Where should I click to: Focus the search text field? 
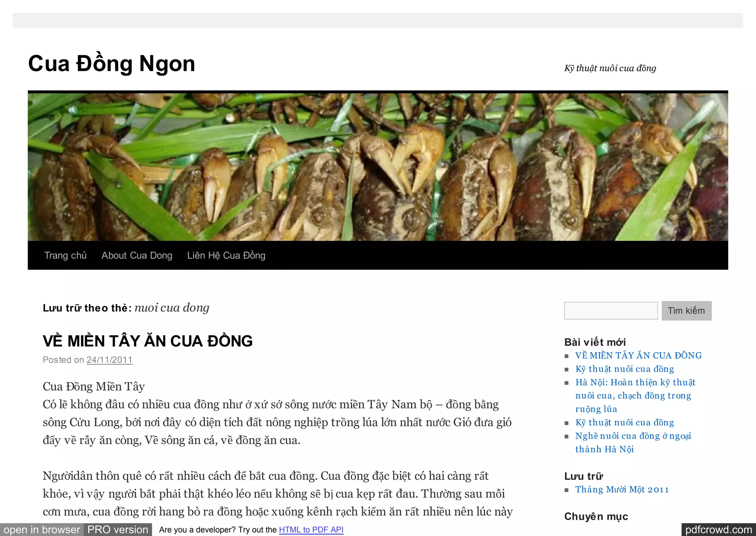pyautogui.click(x=611, y=311)
